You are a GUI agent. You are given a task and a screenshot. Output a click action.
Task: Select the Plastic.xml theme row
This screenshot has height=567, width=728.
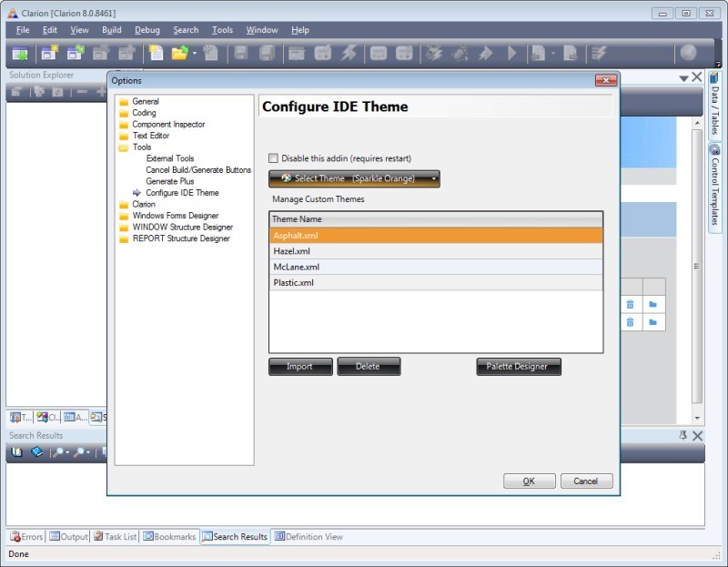436,283
